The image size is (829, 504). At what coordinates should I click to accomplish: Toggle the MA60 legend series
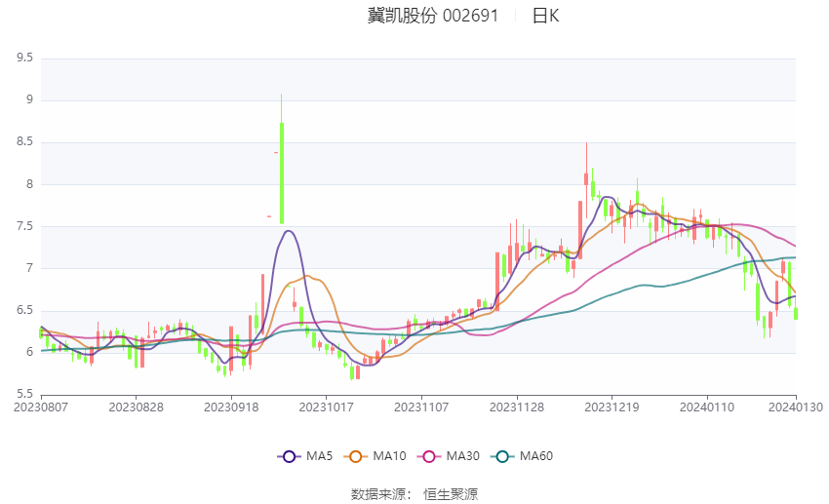pyautogui.click(x=522, y=456)
